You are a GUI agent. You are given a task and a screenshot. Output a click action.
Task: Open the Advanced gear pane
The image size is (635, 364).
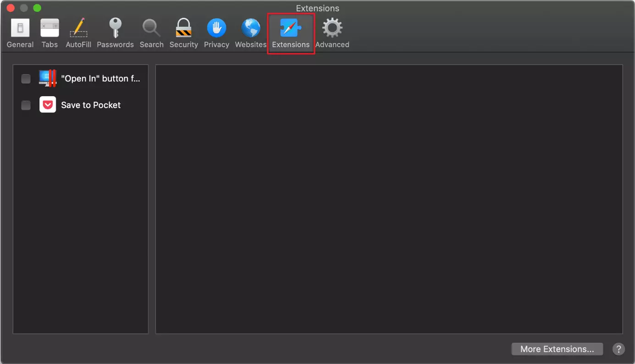[332, 33]
